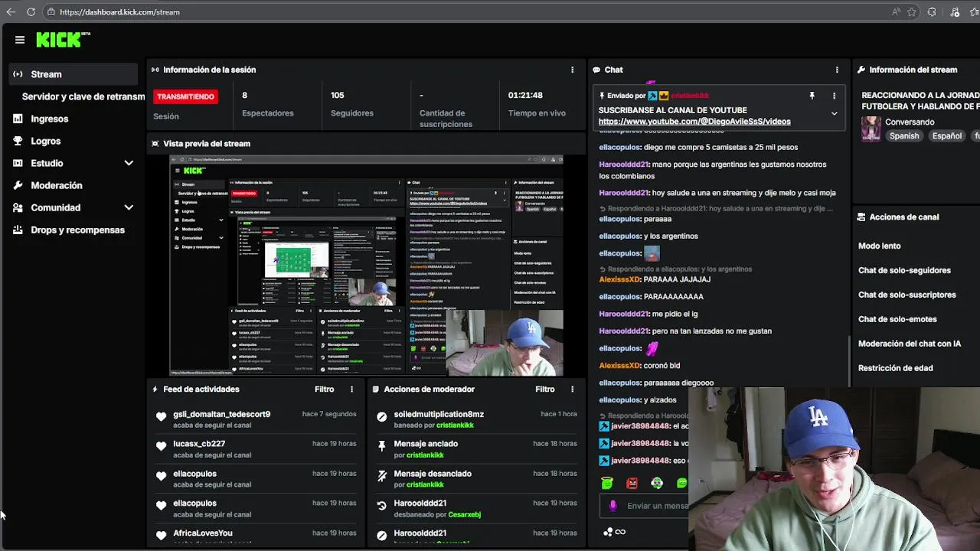Screen dimensions: 980x551
Task: Click heart icon beside gsli_domaltan_tedescort9
Action: click(x=161, y=417)
